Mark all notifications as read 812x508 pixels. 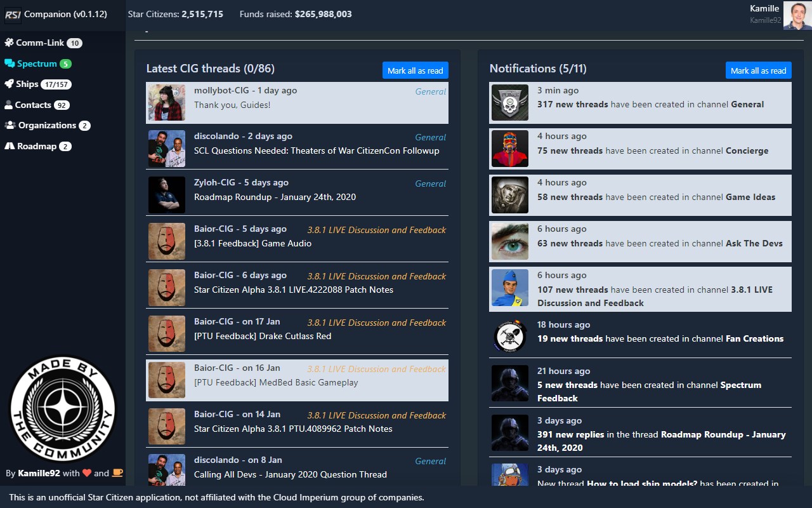pyautogui.click(x=759, y=70)
